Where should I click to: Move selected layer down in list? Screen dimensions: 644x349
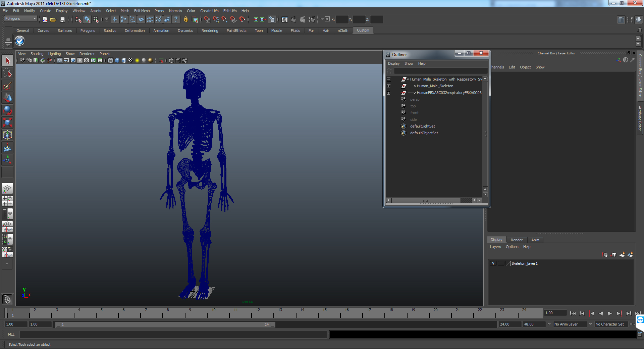tap(613, 255)
